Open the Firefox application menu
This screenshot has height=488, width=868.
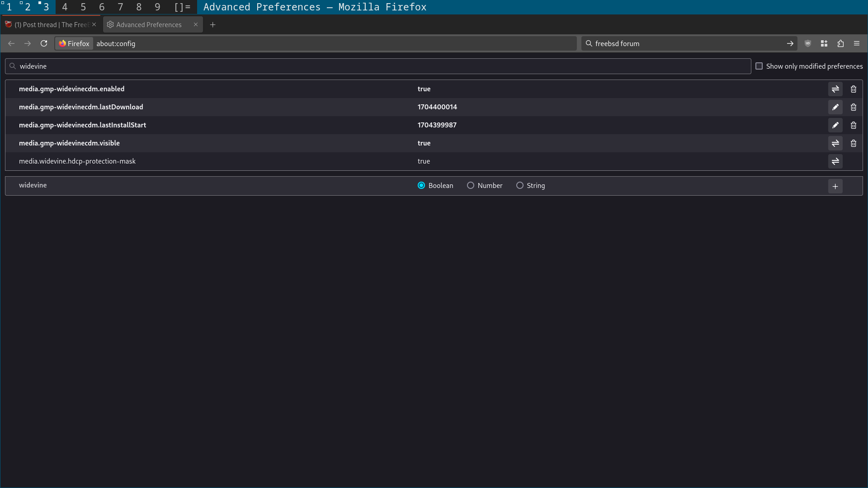click(x=857, y=43)
